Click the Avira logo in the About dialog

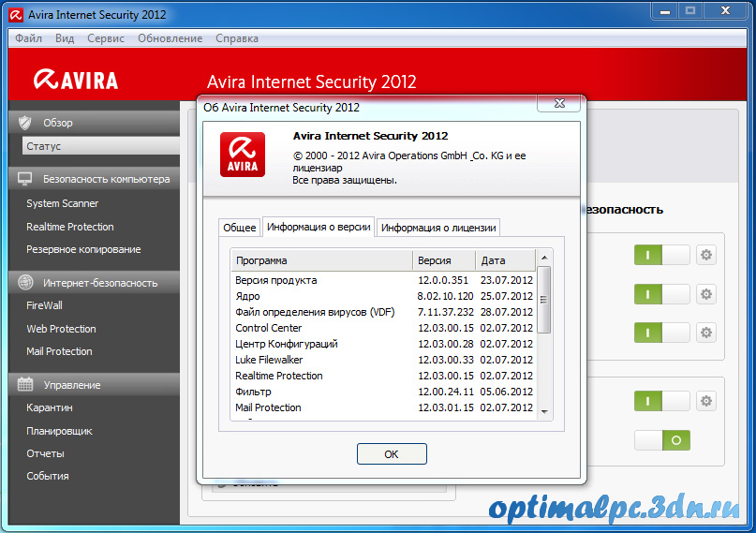click(243, 155)
